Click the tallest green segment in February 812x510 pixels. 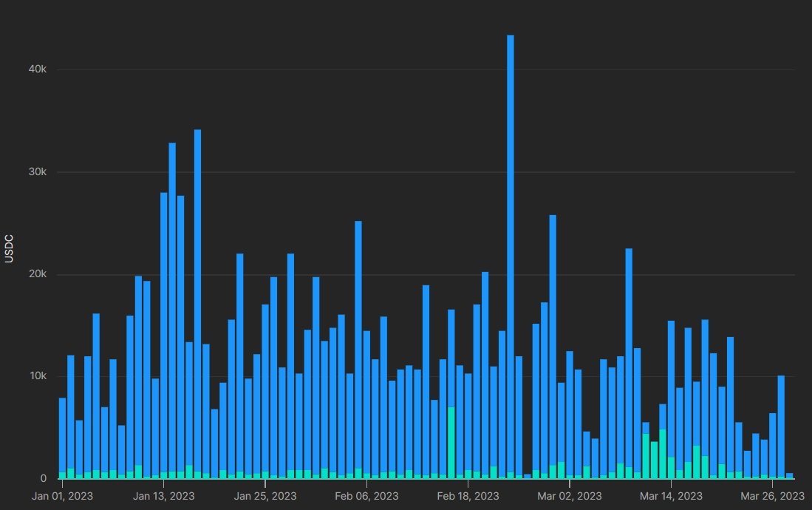click(x=451, y=442)
